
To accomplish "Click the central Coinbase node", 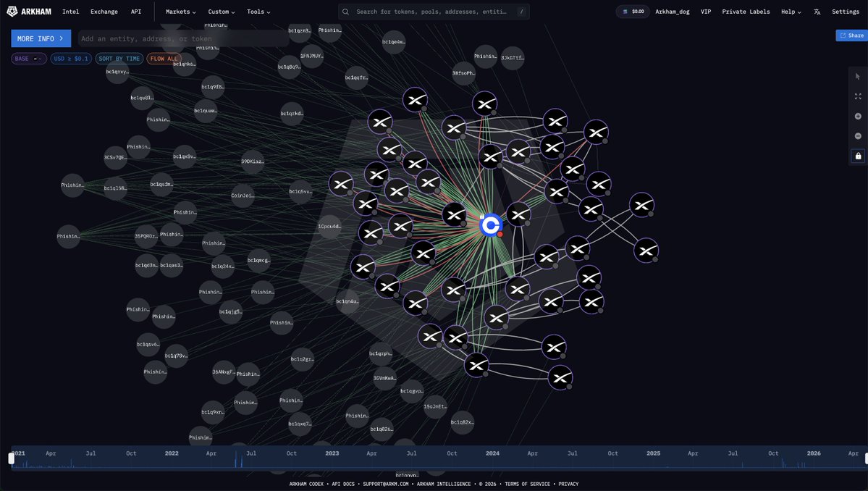I will pos(490,225).
